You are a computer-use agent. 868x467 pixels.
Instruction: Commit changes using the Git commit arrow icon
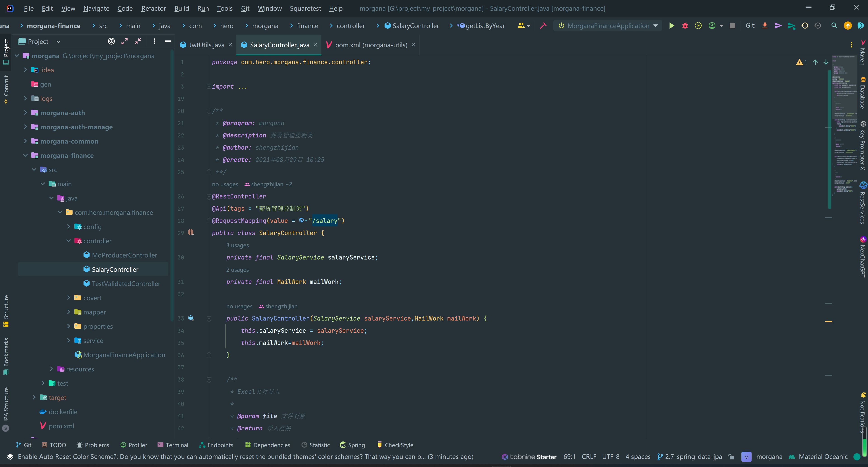point(778,26)
